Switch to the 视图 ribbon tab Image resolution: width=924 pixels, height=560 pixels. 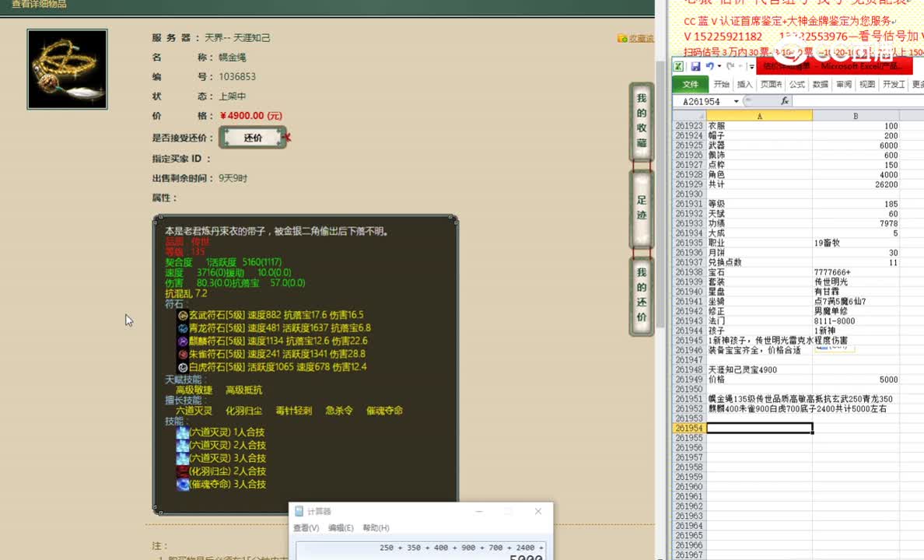click(x=867, y=84)
